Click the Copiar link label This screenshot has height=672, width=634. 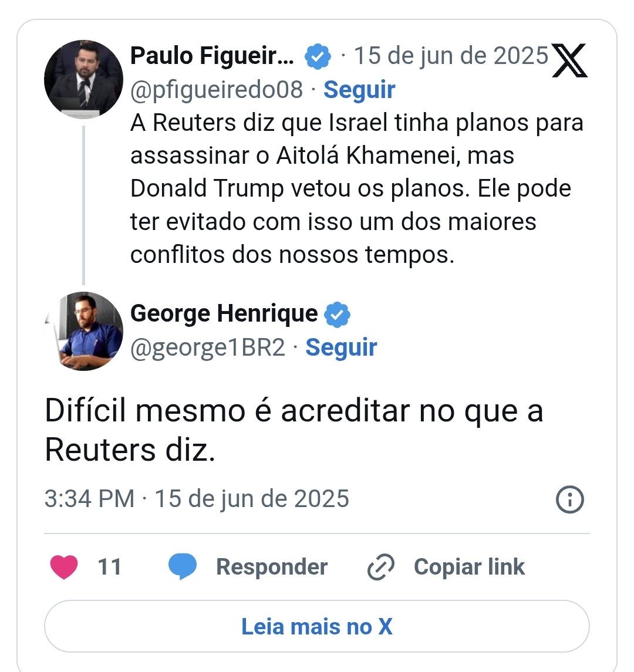point(469,566)
